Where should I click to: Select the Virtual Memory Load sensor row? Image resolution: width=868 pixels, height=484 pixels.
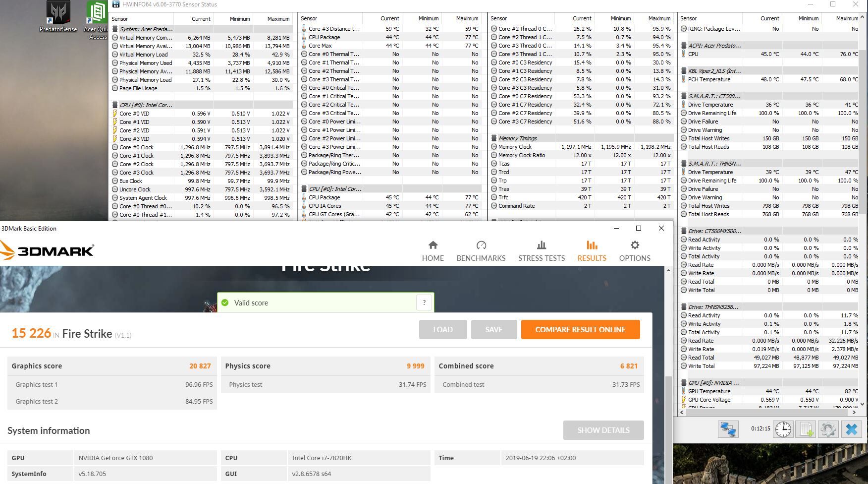(202, 55)
